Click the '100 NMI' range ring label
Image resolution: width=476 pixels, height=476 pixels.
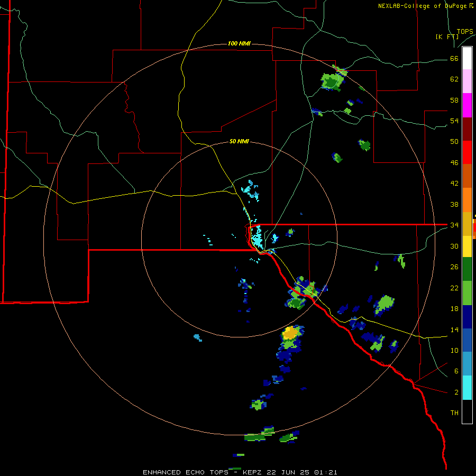(239, 44)
